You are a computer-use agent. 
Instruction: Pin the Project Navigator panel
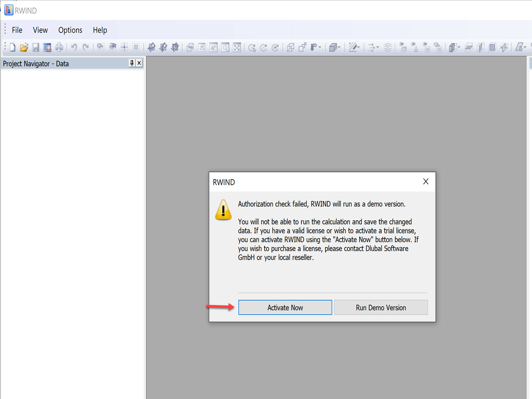[x=132, y=63]
